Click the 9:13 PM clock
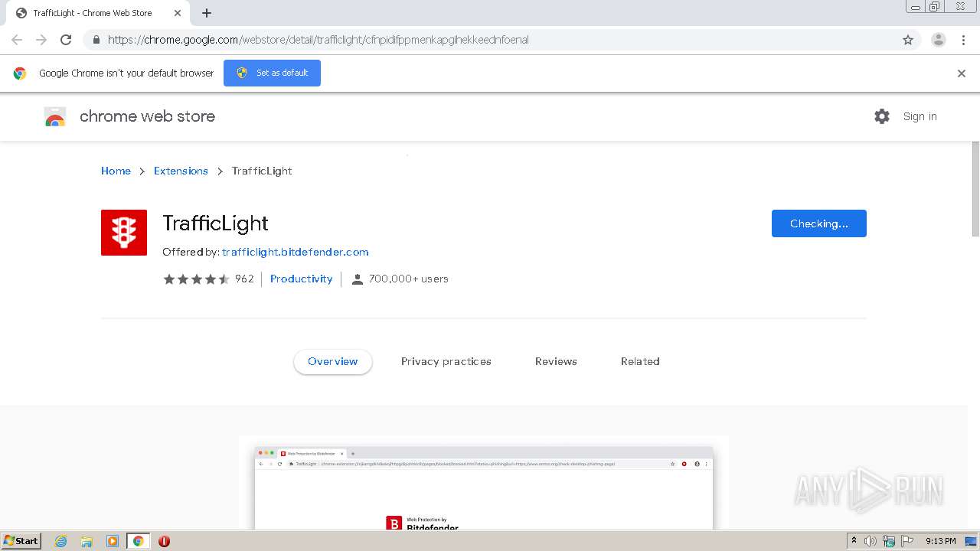 click(x=941, y=541)
